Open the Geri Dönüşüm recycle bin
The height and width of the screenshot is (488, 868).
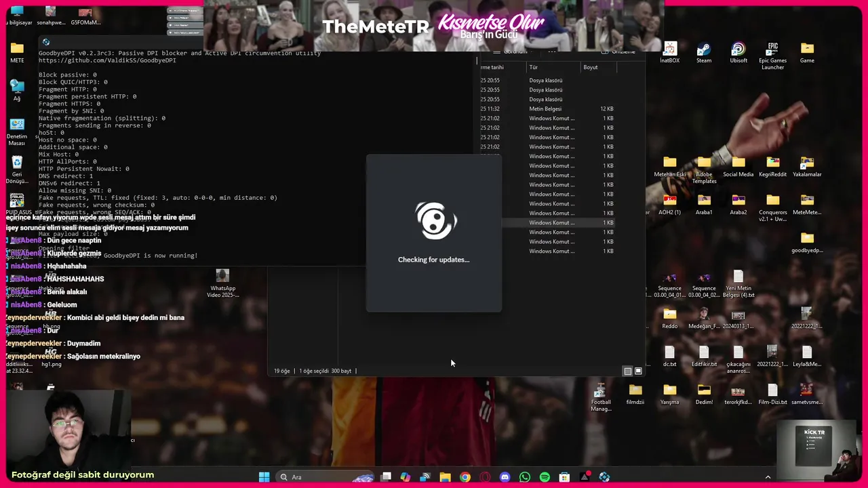pos(17,170)
